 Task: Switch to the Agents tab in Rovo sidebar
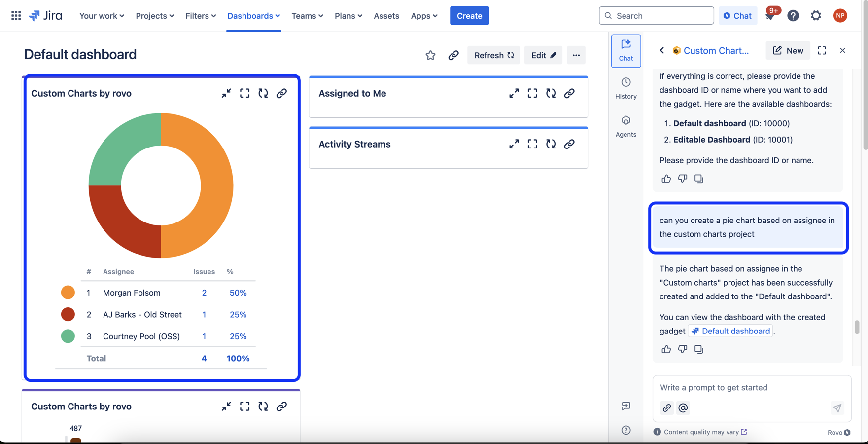click(626, 127)
